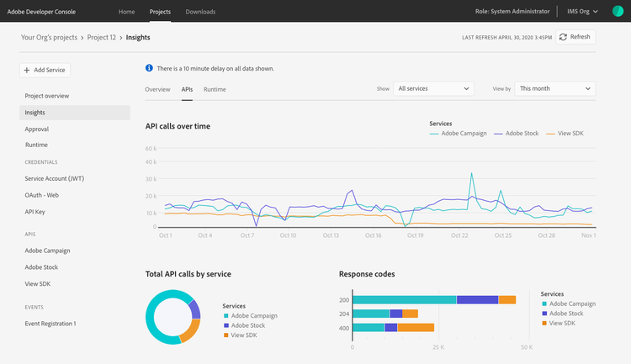
Task: Open the Downloads nav item
Action: (200, 12)
